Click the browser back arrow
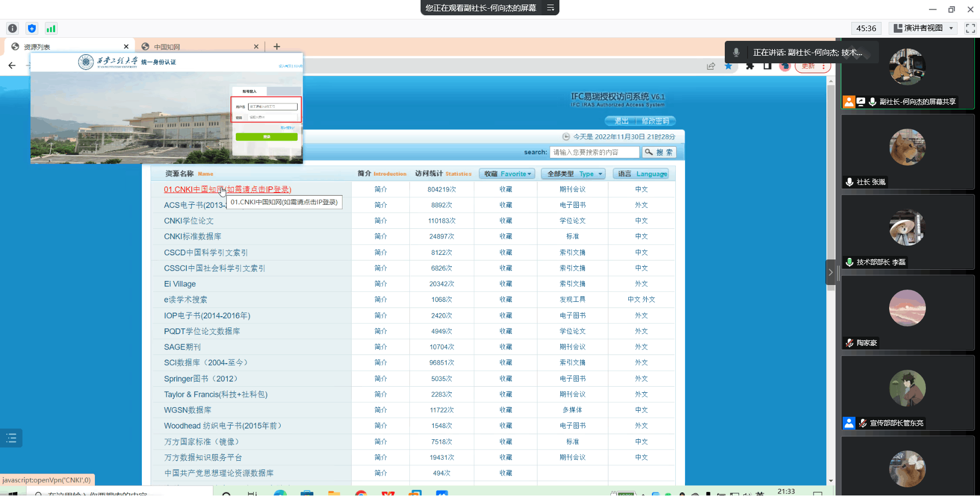Screen dimensions: 980x497 (x=12, y=65)
